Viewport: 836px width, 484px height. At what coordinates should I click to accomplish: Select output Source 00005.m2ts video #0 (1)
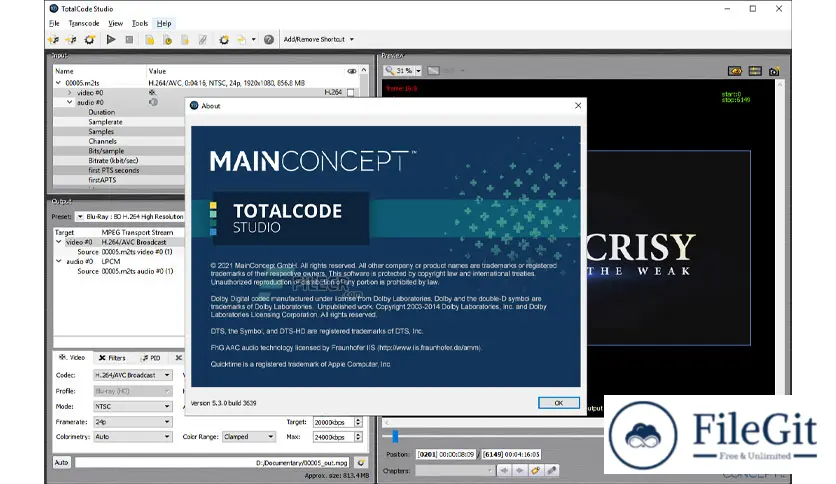[119, 252]
